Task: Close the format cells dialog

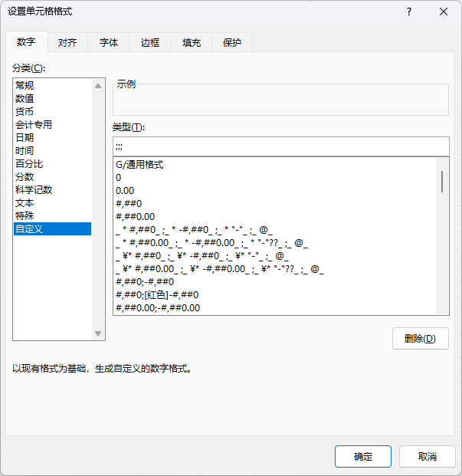Action: pyautogui.click(x=444, y=11)
